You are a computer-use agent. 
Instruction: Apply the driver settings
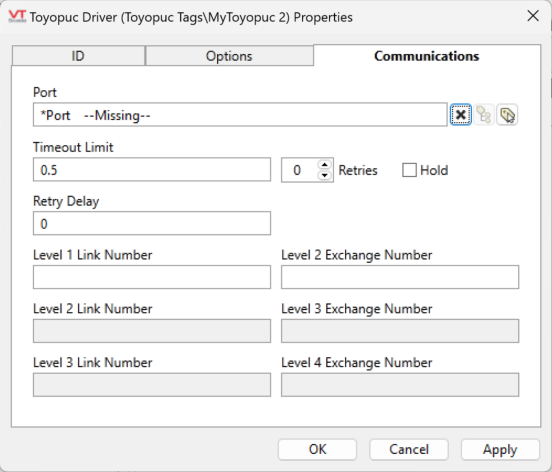[500, 449]
